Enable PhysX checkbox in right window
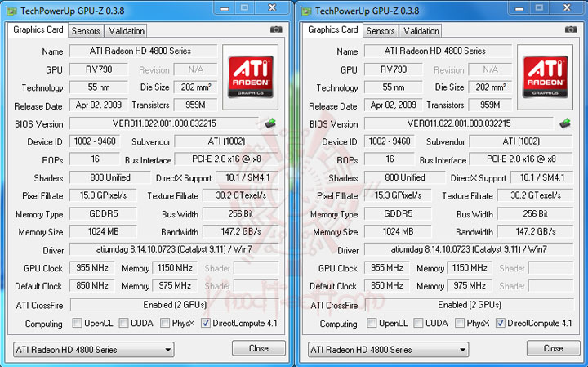The height and width of the screenshot is (367, 588). pyautogui.click(x=459, y=323)
